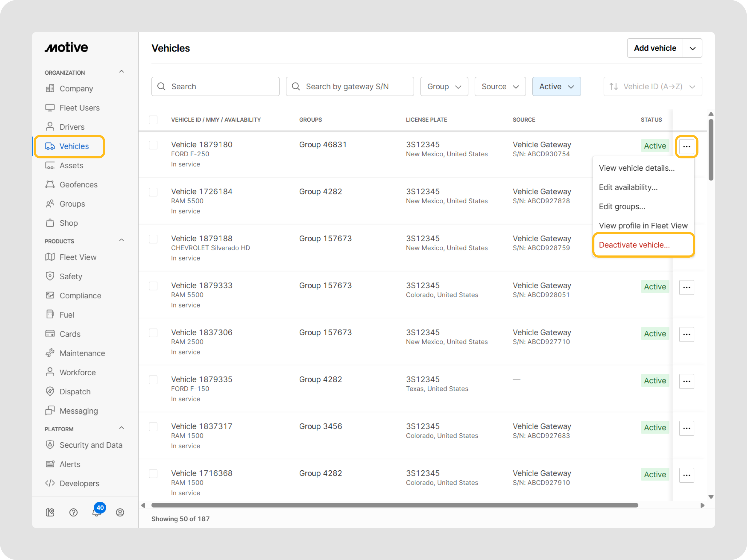Image resolution: width=747 pixels, height=560 pixels.
Task: Check the box for Vehicle 1726184
Action: click(153, 192)
